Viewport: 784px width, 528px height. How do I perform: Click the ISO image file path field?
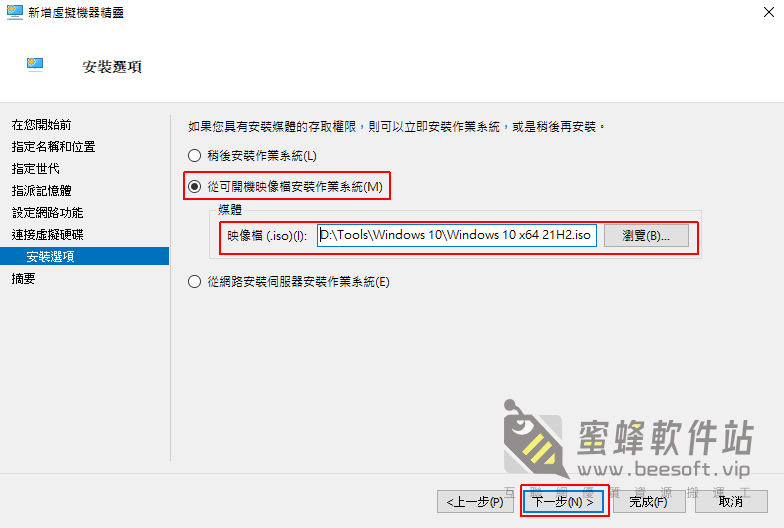coord(456,235)
